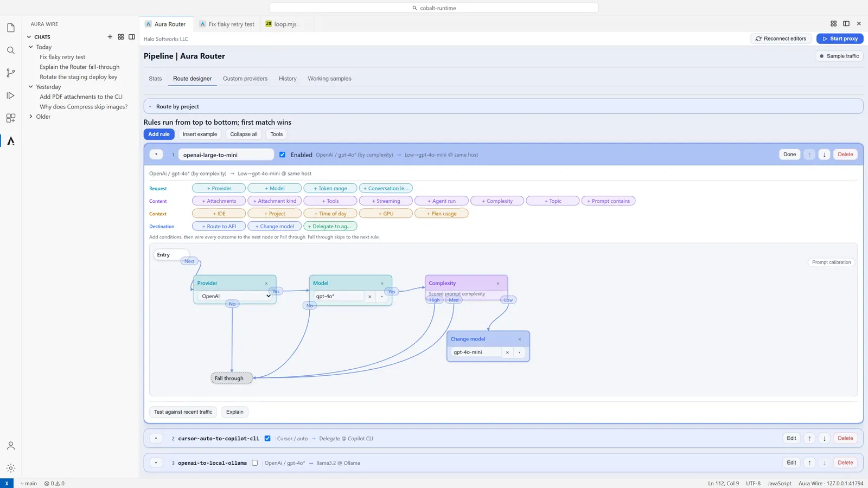868x488 pixels.
Task: Click the editor layout grid icon at top right
Action: pyautogui.click(x=833, y=24)
